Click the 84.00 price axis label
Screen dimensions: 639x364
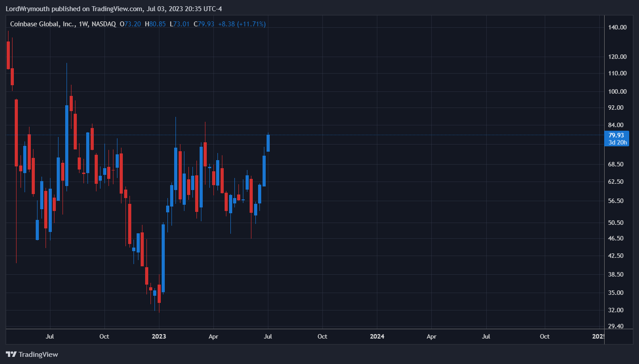[616, 125]
